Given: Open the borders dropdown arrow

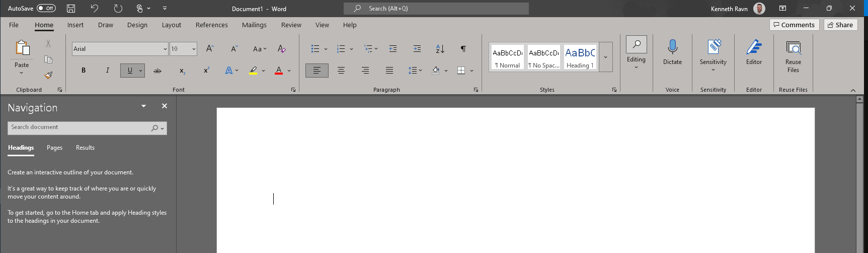Looking at the screenshot, I should [472, 71].
